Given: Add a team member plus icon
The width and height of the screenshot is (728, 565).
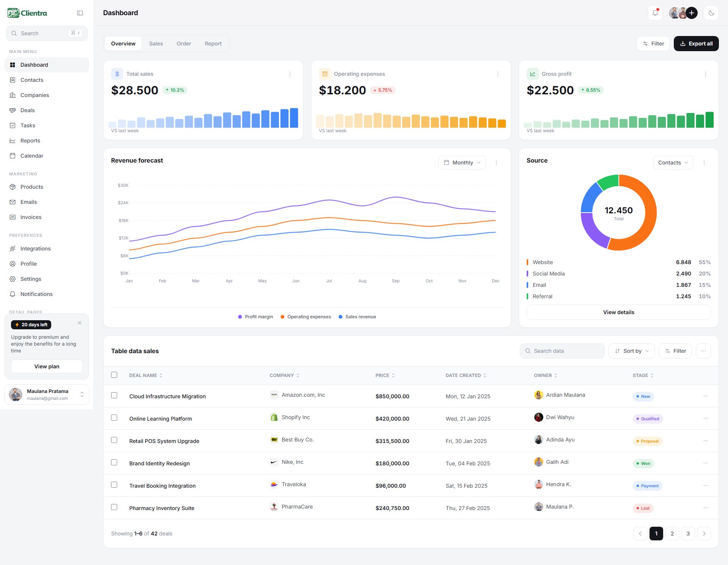Looking at the screenshot, I should (692, 13).
